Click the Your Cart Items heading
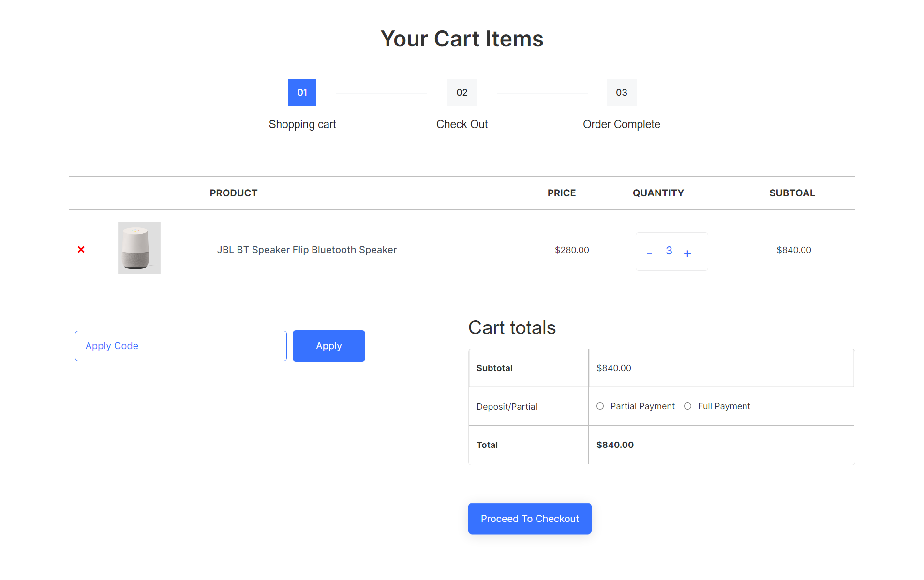Viewport: 924px width, 580px height. pos(462,39)
